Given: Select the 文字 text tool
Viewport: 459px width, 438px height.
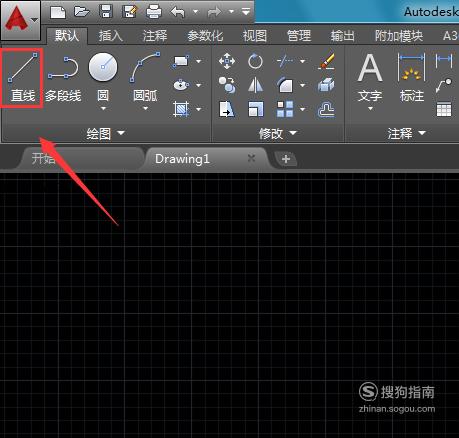Looking at the screenshot, I should pyautogui.click(x=370, y=77).
